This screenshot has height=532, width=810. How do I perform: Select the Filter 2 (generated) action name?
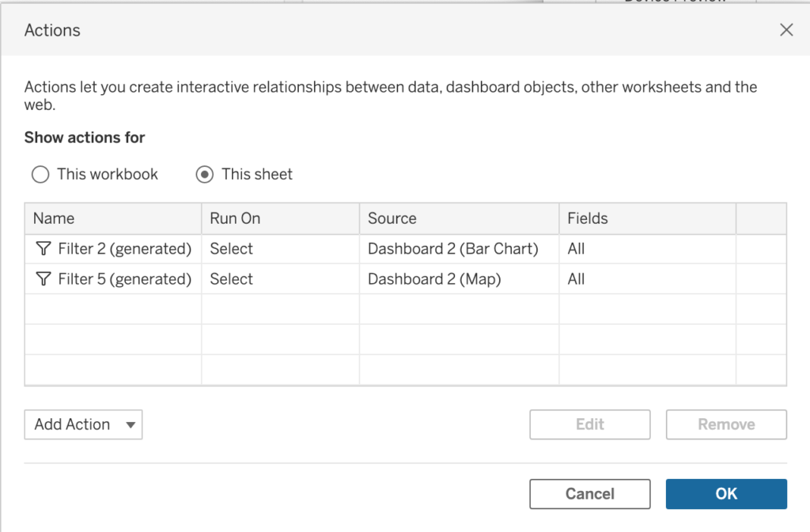point(124,249)
